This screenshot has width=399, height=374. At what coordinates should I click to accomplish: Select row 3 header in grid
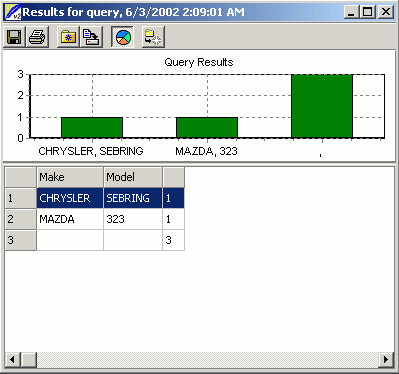tap(20, 240)
